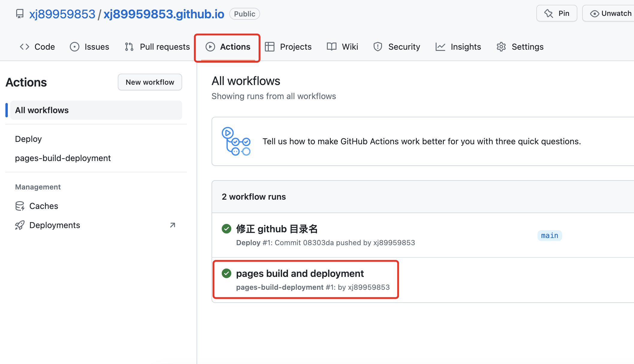Click the survey text about three quick questions
The height and width of the screenshot is (364, 634).
pos(422,141)
